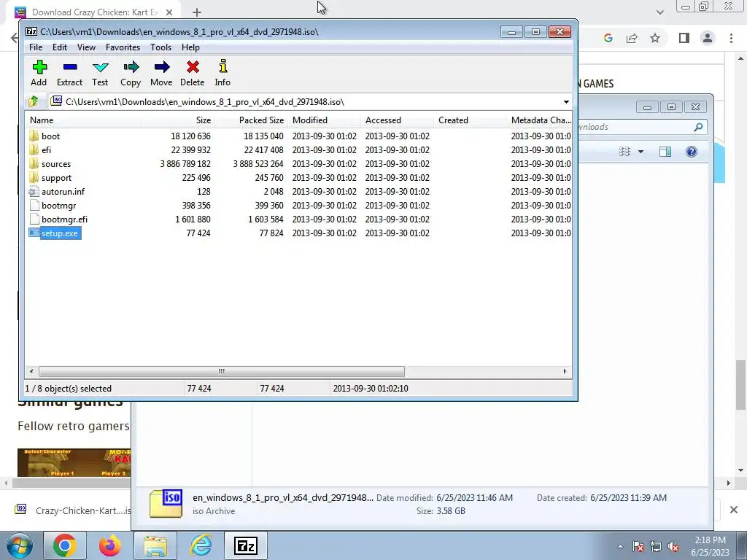Click the taskbar clock showing 2:18 PM
The height and width of the screenshot is (560, 747).
(710, 546)
